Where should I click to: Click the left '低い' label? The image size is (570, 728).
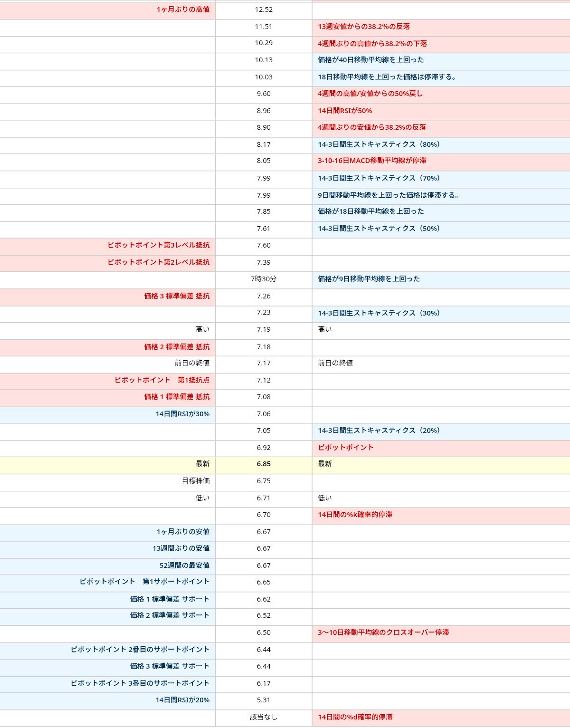click(203, 498)
